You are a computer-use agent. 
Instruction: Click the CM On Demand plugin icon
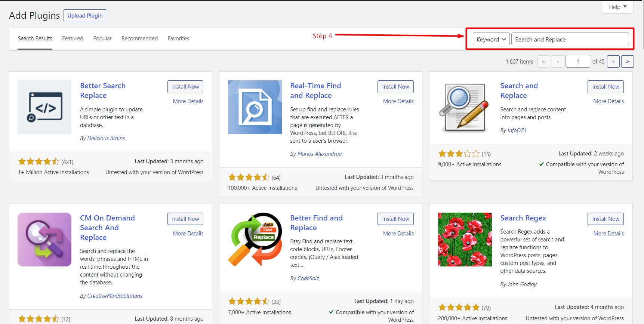click(44, 240)
